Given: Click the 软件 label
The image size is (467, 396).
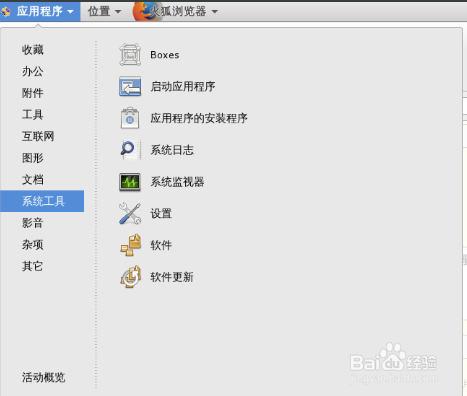Looking at the screenshot, I should pos(161,245).
